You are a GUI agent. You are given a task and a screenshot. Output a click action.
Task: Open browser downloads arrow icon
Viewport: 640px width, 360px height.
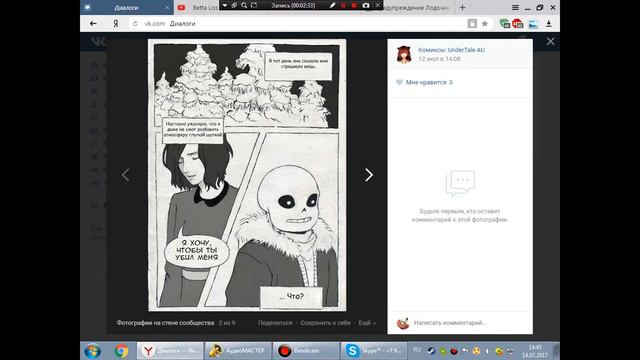(x=549, y=24)
